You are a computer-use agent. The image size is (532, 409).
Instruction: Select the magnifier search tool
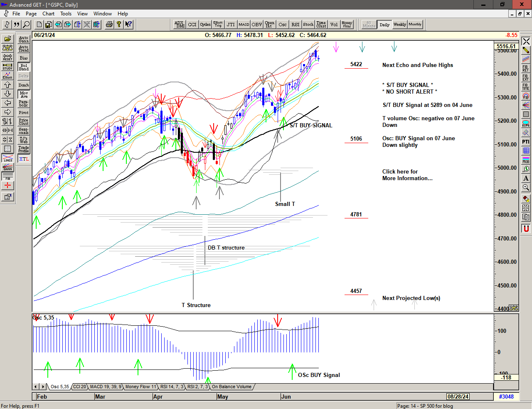point(27,25)
